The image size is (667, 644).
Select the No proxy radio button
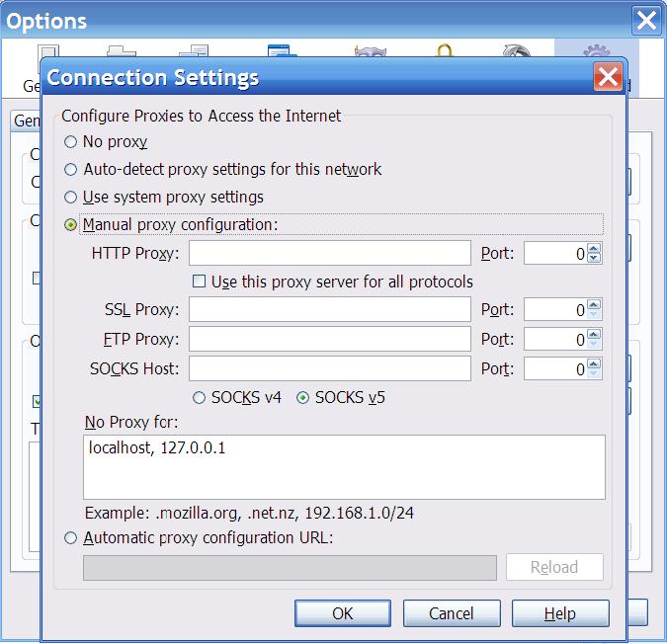(70, 141)
